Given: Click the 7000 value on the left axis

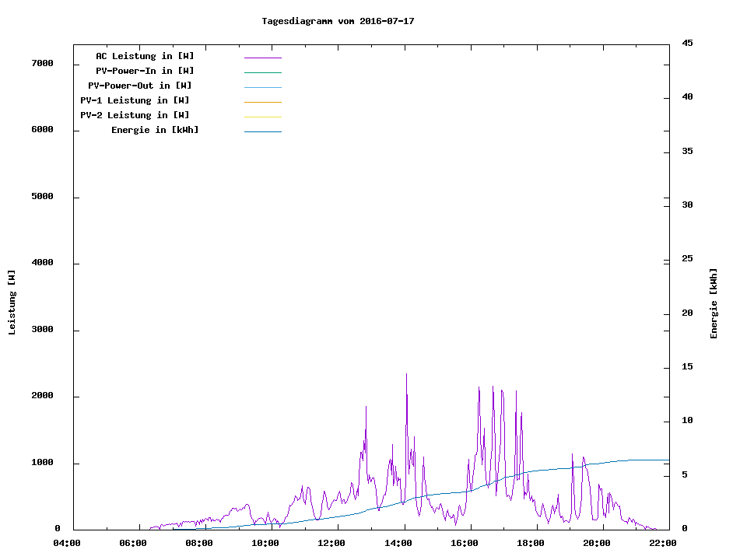Looking at the screenshot, I should [x=42, y=63].
